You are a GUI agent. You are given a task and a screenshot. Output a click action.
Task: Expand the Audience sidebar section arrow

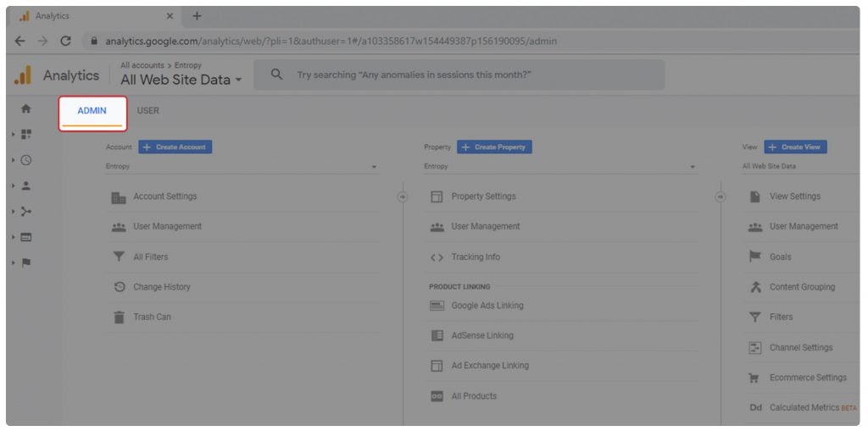[x=14, y=186]
